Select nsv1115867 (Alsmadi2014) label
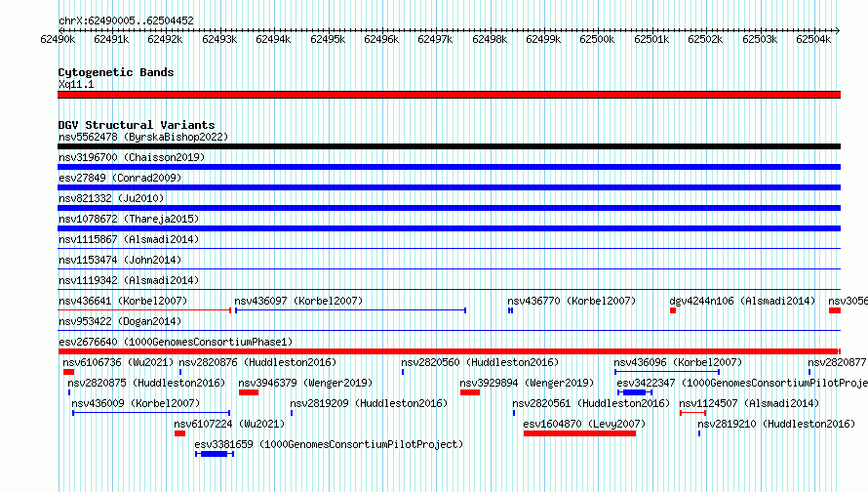Viewport: 868px width, 492px height. [129, 239]
